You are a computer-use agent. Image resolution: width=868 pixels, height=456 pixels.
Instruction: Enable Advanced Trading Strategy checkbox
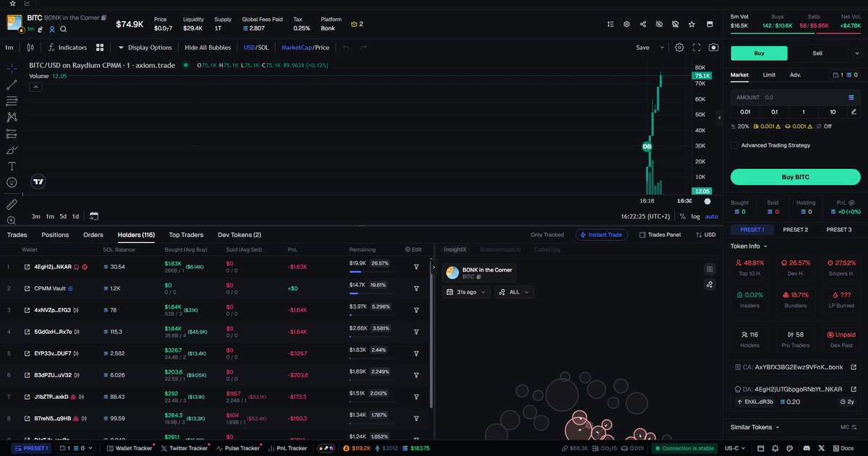point(734,145)
